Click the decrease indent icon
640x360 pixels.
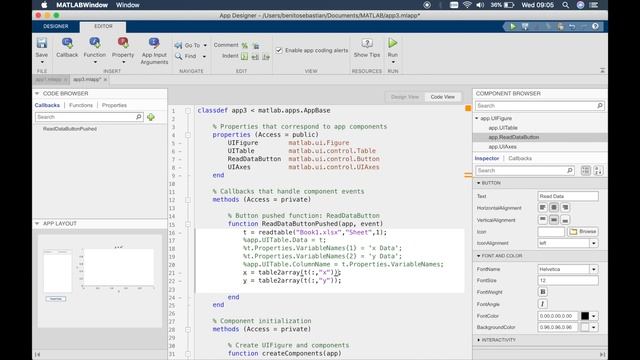pyautogui.click(x=266, y=57)
